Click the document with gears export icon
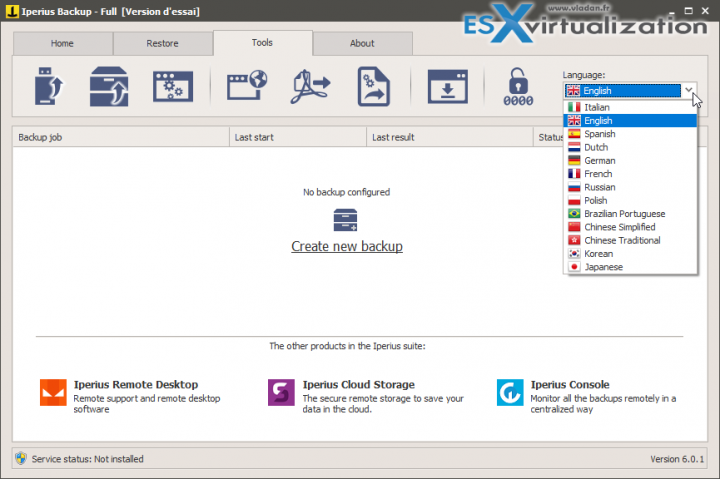 pyautogui.click(x=374, y=86)
